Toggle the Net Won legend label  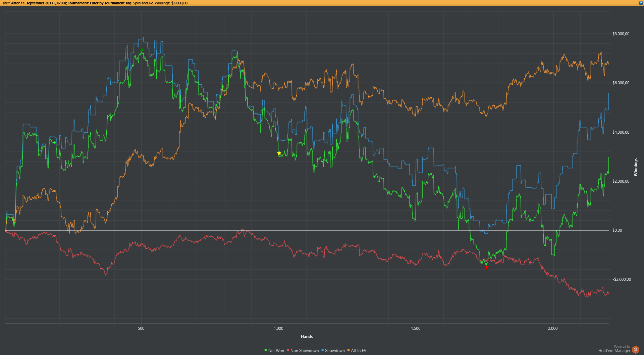click(x=276, y=351)
